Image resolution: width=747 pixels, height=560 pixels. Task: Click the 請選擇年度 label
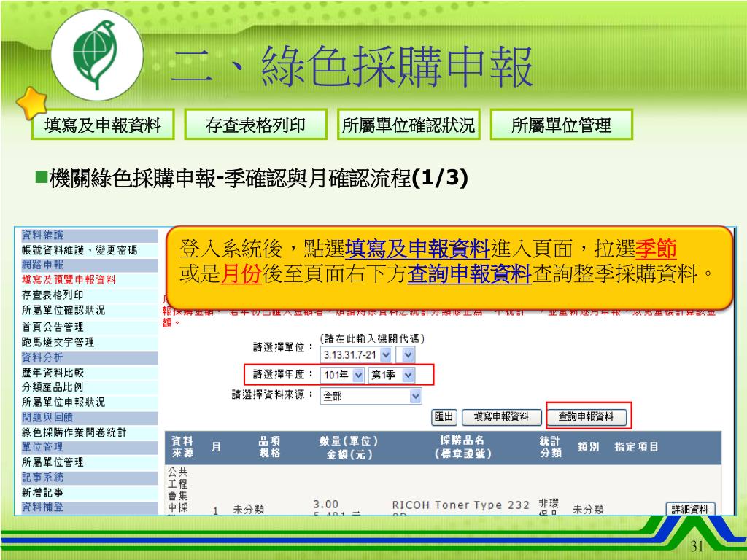pyautogui.click(x=283, y=374)
